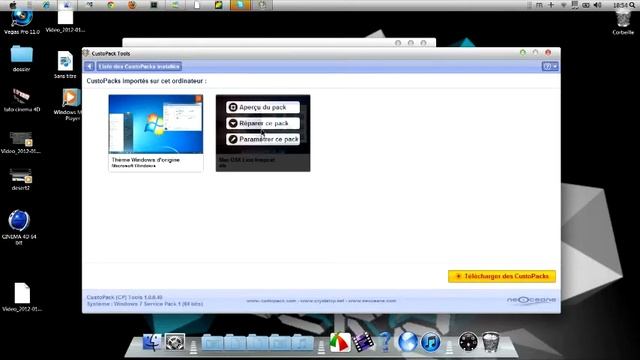Click the orange highlighted CustoPack taskbar item
This screenshot has height=360, width=640.
coord(240,5)
